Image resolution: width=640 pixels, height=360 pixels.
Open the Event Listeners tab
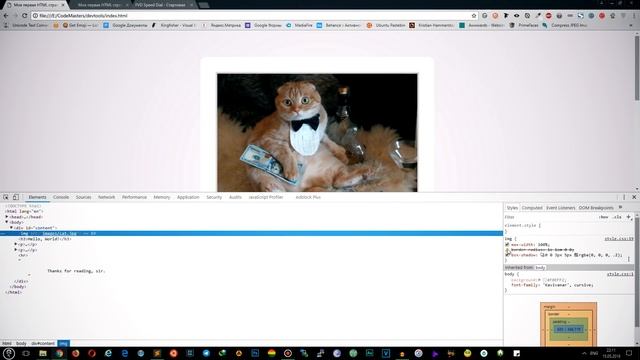coord(560,208)
